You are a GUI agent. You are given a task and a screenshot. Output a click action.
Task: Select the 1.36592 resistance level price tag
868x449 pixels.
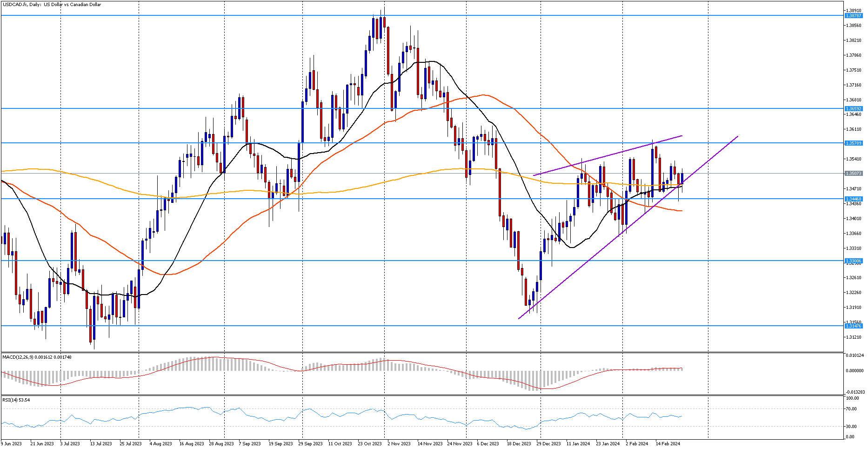pos(853,109)
